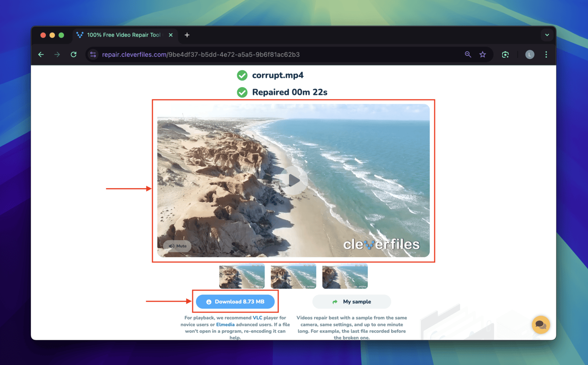Open the chat support bubble
Screen dimensions: 588x365
(x=541, y=324)
